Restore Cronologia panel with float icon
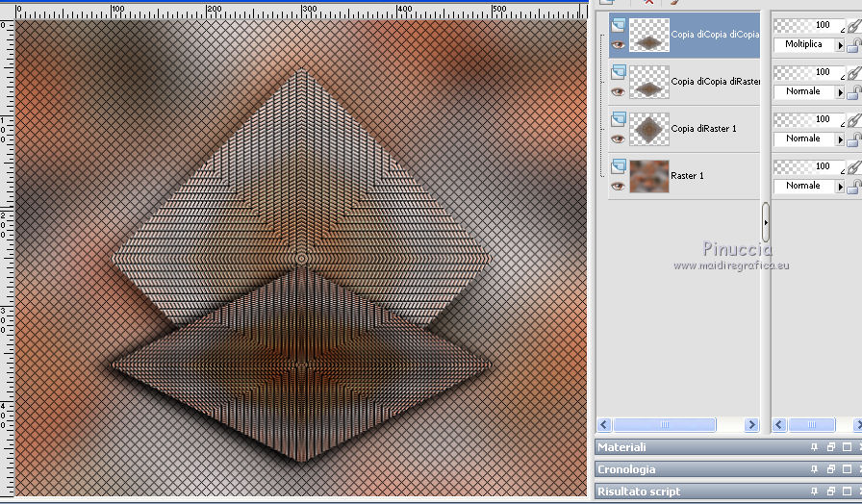Viewport: 862px width, 504px height. tap(830, 469)
